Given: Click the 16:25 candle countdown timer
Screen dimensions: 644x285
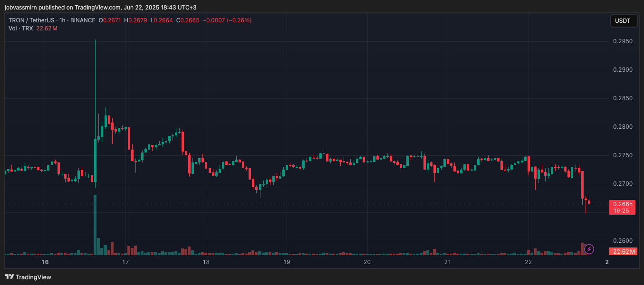Looking at the screenshot, I should (x=622, y=210).
